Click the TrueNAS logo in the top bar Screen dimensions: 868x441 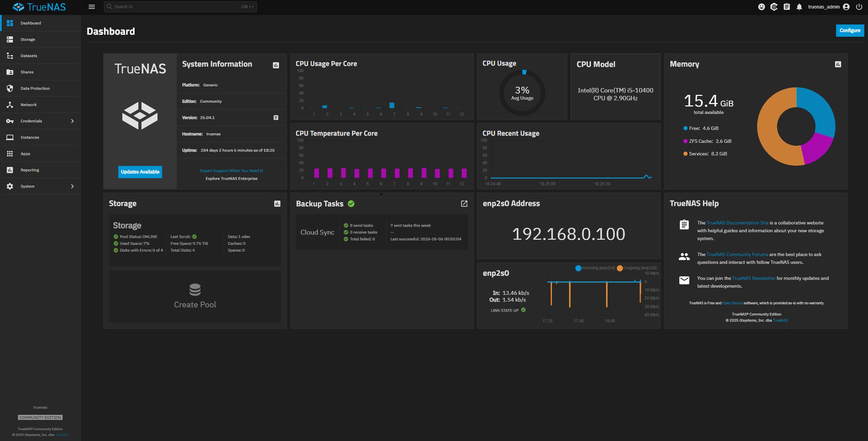coord(39,7)
